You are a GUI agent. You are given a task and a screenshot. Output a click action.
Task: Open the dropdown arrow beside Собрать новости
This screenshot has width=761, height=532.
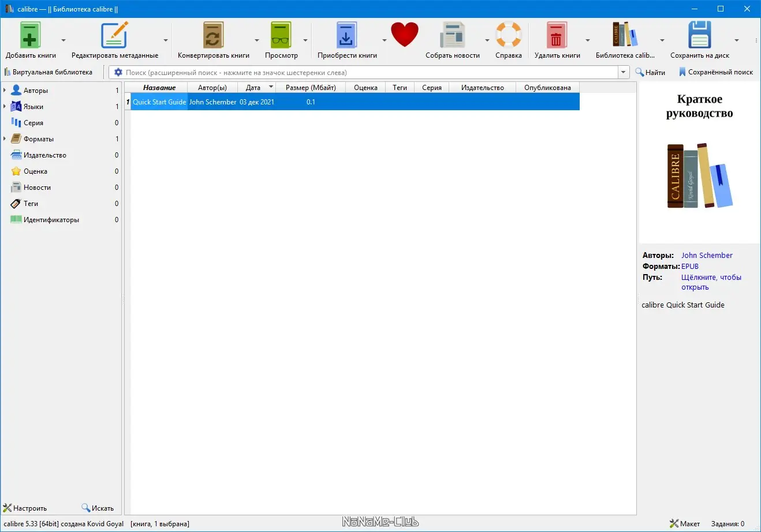point(487,40)
